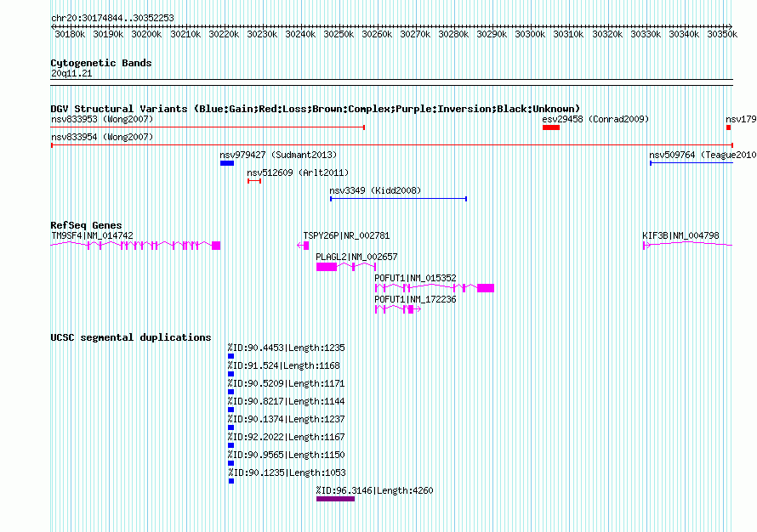Click segmental duplication %ID:90.1374 Length:1237
This screenshot has height=532, width=757.
click(x=287, y=419)
